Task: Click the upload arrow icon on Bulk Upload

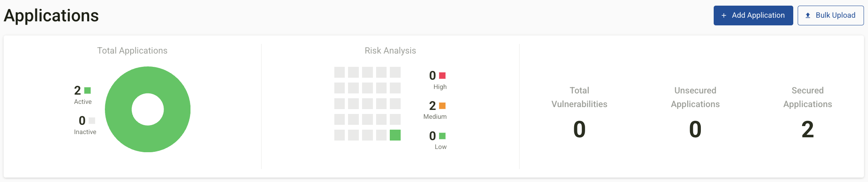Action: click(x=808, y=15)
